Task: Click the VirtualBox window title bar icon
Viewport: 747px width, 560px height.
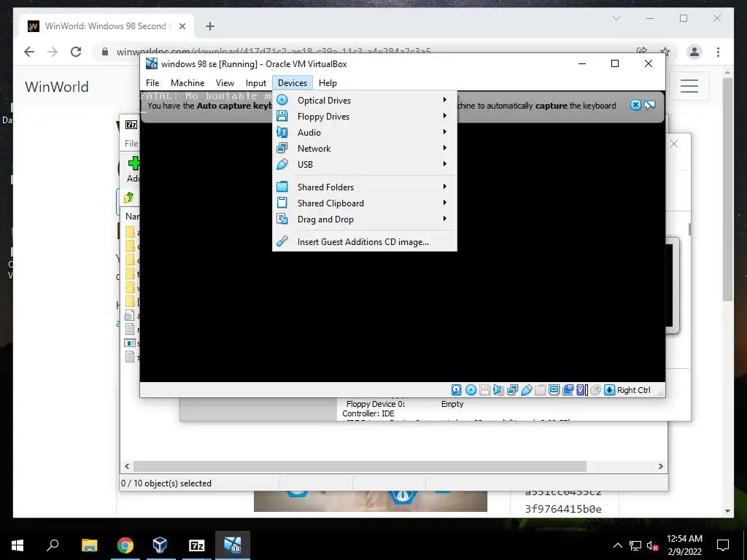Action: coord(152,64)
